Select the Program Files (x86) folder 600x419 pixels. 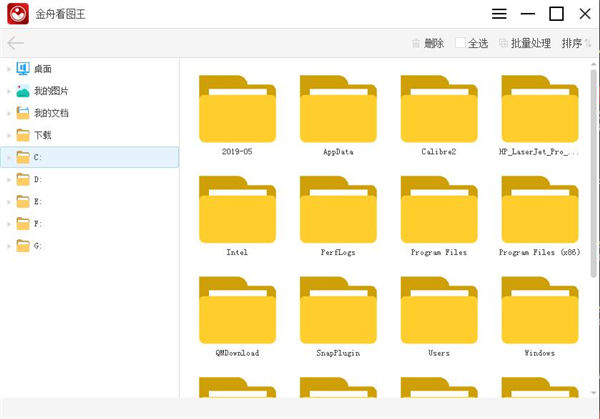tap(539, 209)
